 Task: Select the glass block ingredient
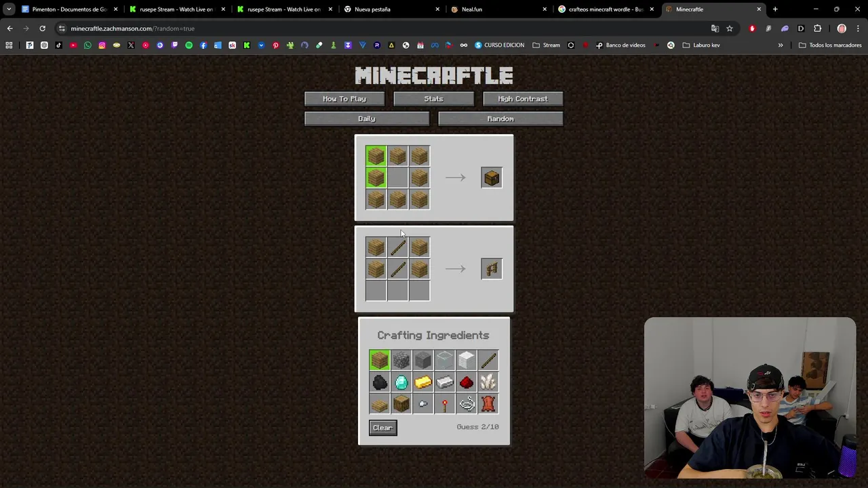(444, 360)
